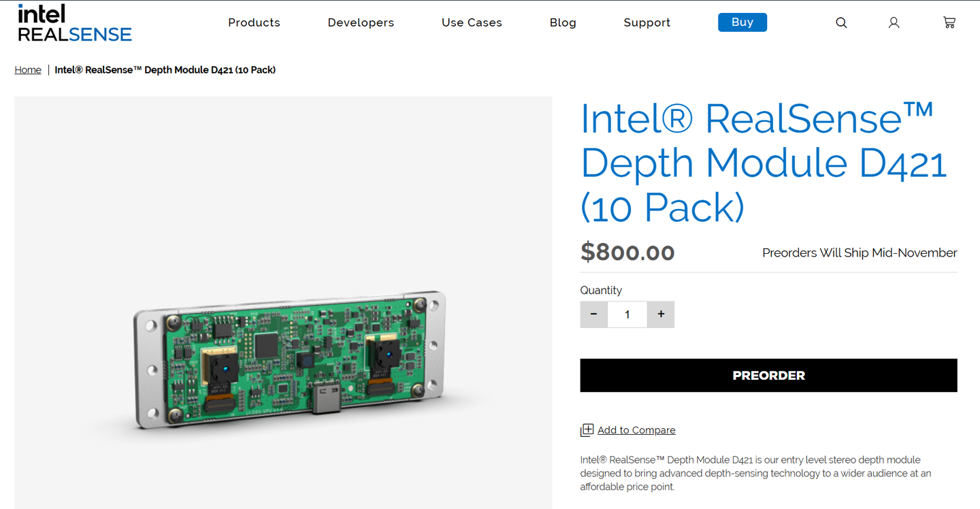Click the Add to Compare plus icon
The image size is (980, 509).
587,430
